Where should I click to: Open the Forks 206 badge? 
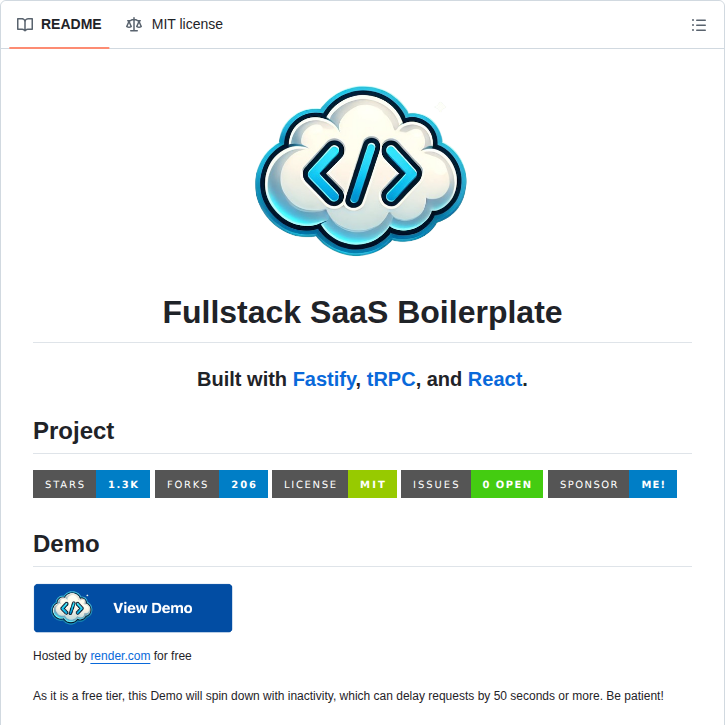click(211, 484)
